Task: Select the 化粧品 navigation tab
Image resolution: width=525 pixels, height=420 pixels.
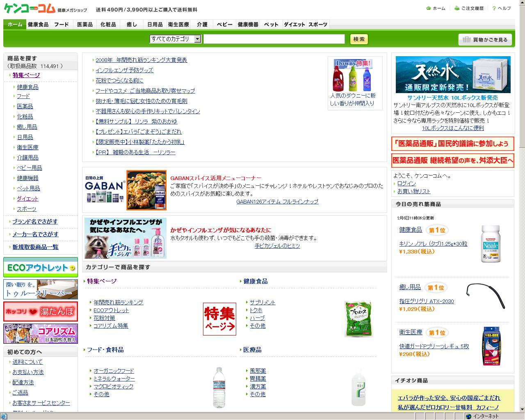Action: 108,25
